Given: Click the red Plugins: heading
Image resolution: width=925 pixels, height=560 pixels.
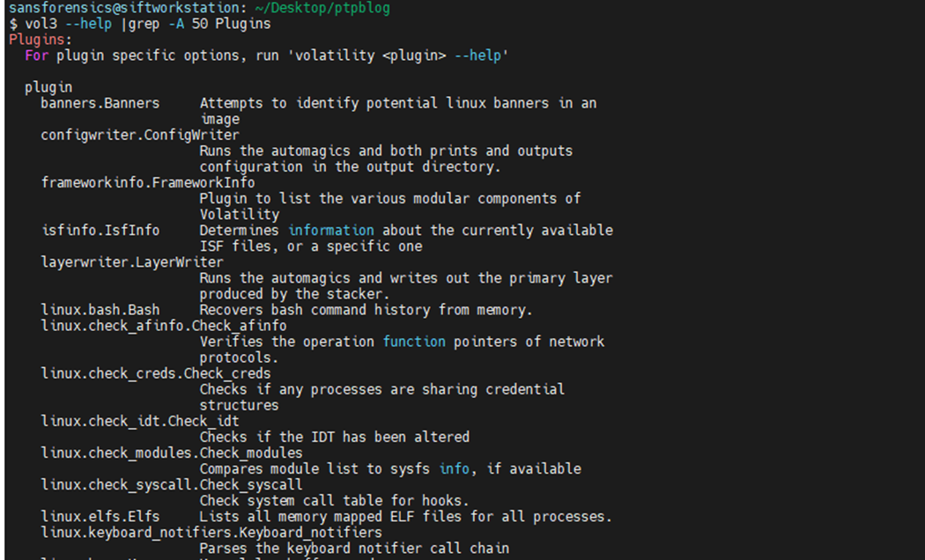Looking at the screenshot, I should (x=41, y=40).
